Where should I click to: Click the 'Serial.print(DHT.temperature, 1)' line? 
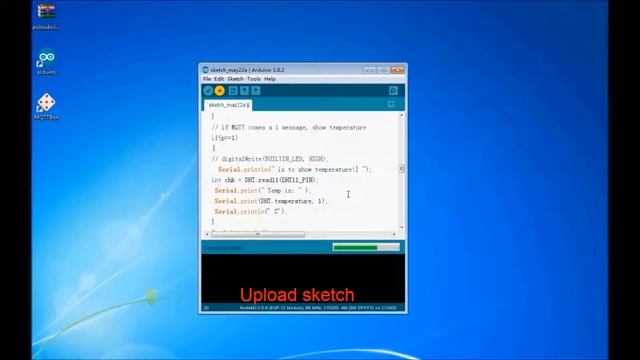(271, 201)
